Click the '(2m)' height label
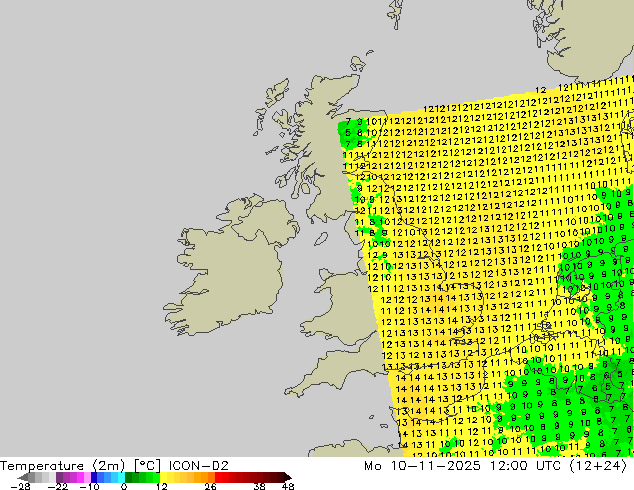Image resolution: width=634 pixels, height=490 pixels. 108,466
